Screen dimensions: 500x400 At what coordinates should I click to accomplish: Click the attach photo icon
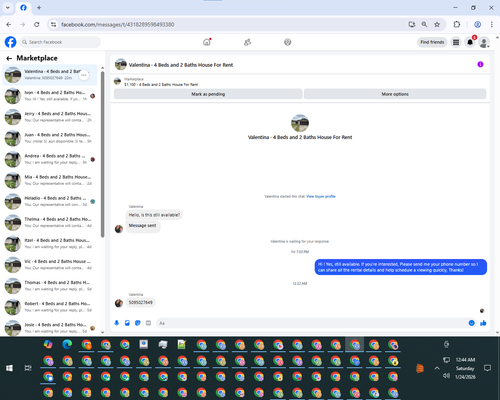(127, 323)
